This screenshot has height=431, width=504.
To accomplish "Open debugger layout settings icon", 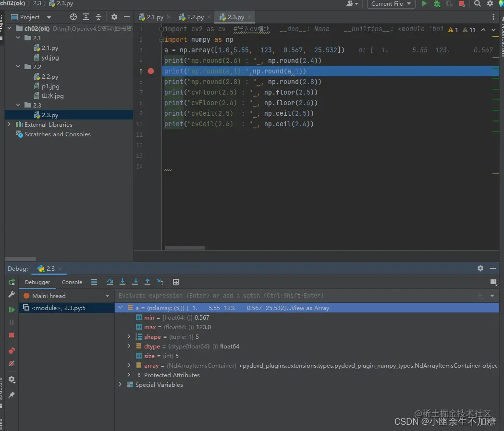I will click(494, 282).
